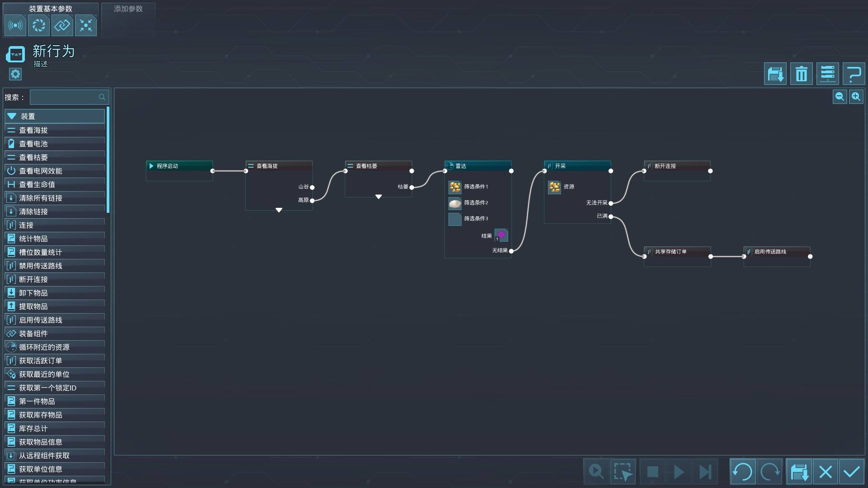868x488 pixels.
Task: Click the trash delete behavior icon
Action: (x=801, y=74)
